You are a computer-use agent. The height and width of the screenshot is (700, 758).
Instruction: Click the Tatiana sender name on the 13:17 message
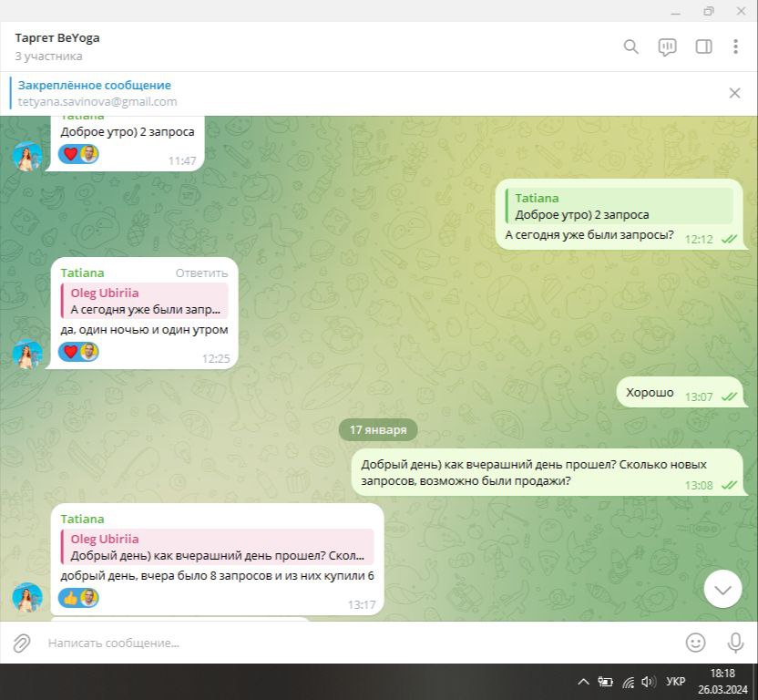click(x=82, y=519)
